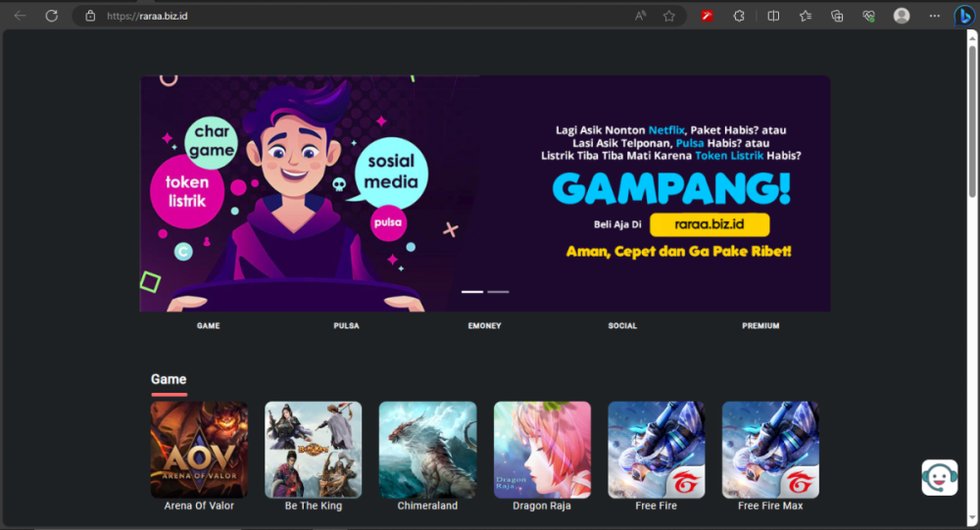
Task: Open the Extensions puzzle icon
Action: pos(739,16)
